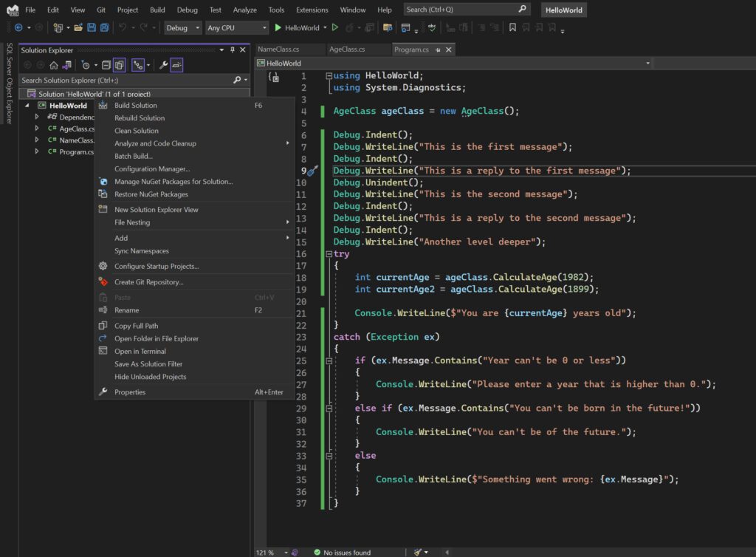Choose Manage NuGet Packages for Solution
756x557 pixels.
click(173, 182)
